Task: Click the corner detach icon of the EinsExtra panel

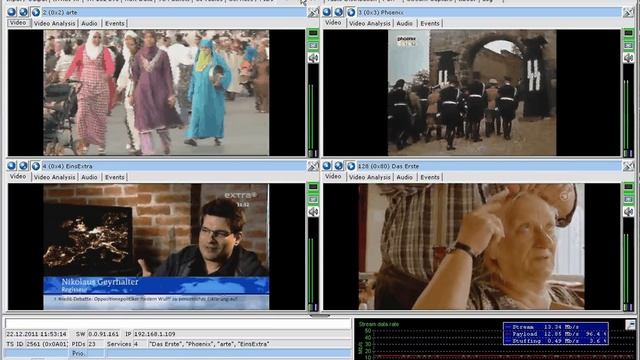Action: (313, 166)
